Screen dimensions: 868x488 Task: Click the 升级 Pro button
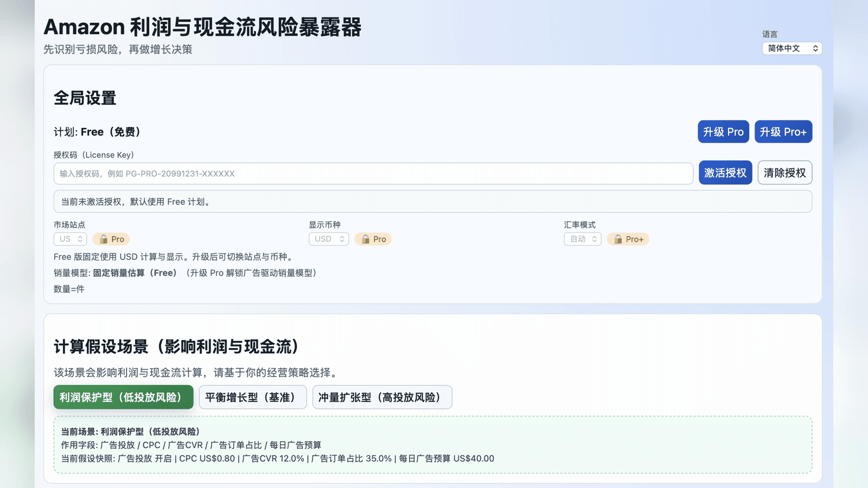click(x=723, y=131)
